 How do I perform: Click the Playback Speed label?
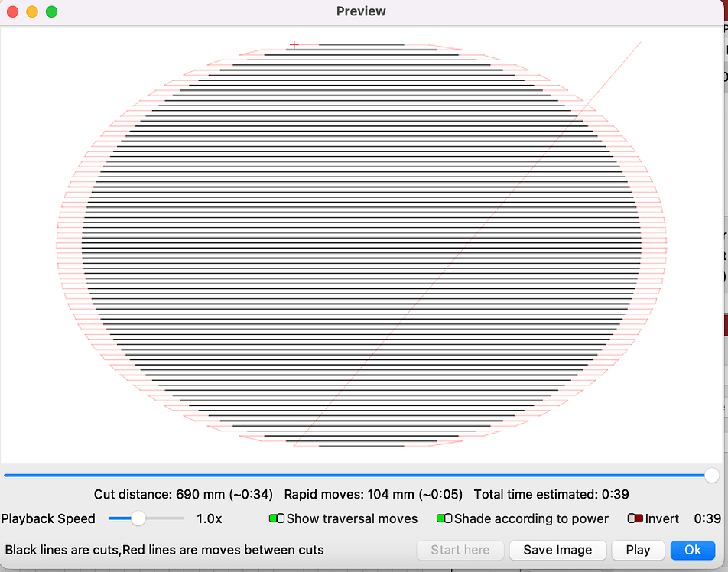[x=48, y=518]
